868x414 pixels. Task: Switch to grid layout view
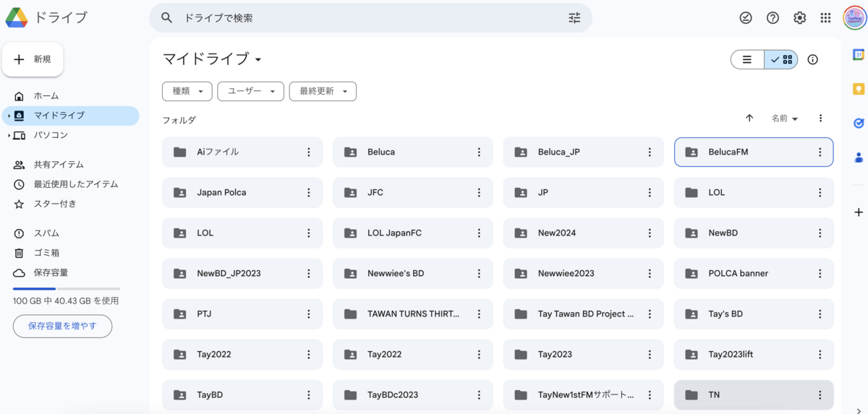coord(781,59)
